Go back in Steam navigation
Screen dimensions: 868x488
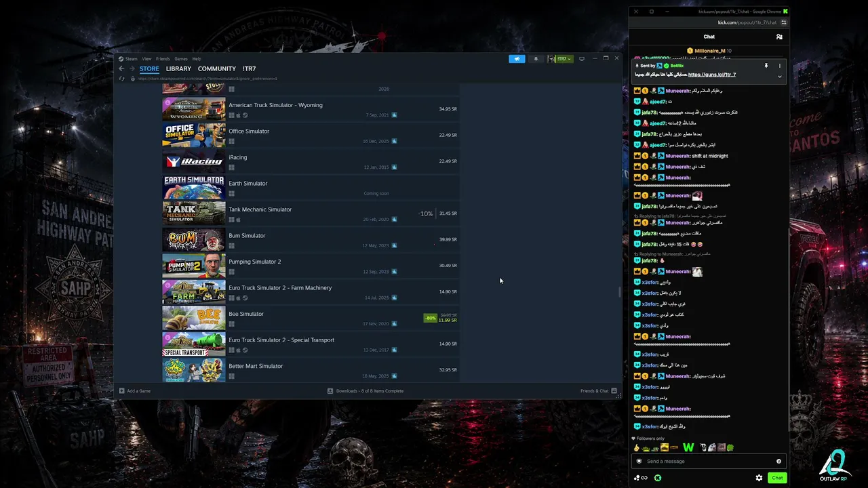pyautogui.click(x=121, y=68)
